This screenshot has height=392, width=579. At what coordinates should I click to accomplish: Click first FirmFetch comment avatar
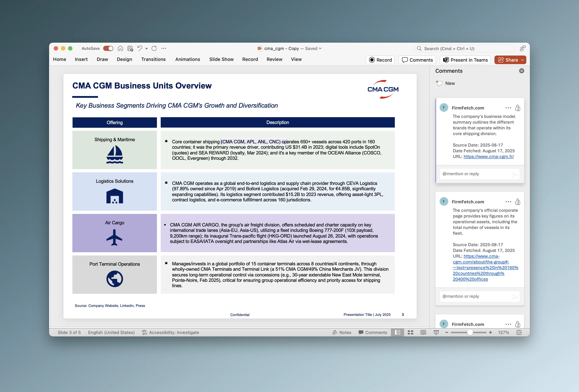(444, 108)
